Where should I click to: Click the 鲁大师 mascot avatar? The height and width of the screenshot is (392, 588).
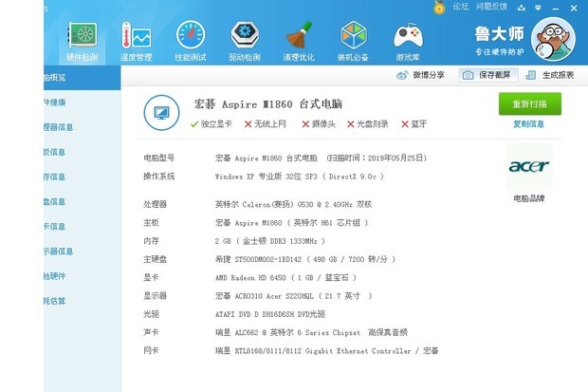point(554,39)
